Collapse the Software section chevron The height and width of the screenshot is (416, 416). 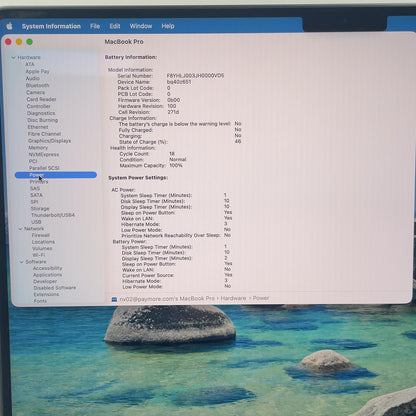(22, 262)
